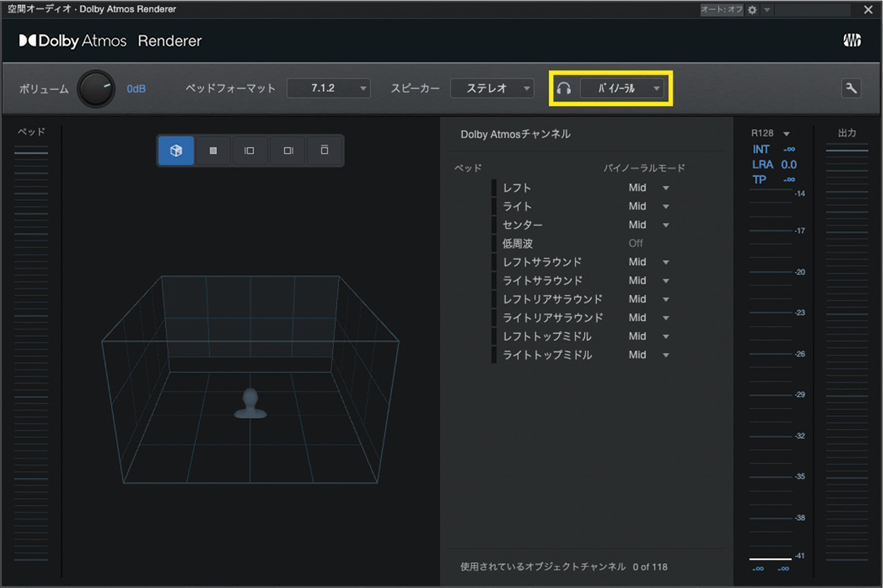Click the オート:オフ indicator in title bar

click(720, 9)
